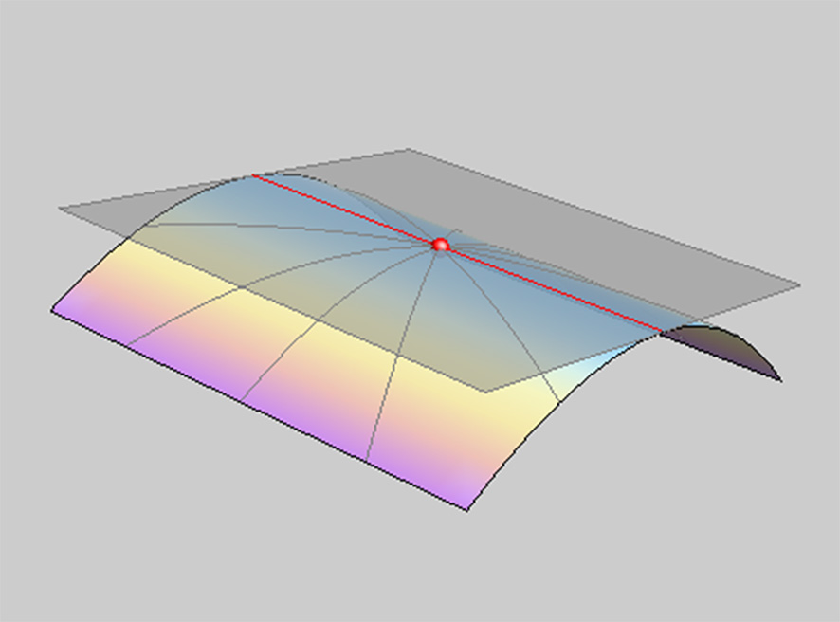Click the gray tangent plane's leftmost corner

pyautogui.click(x=60, y=209)
